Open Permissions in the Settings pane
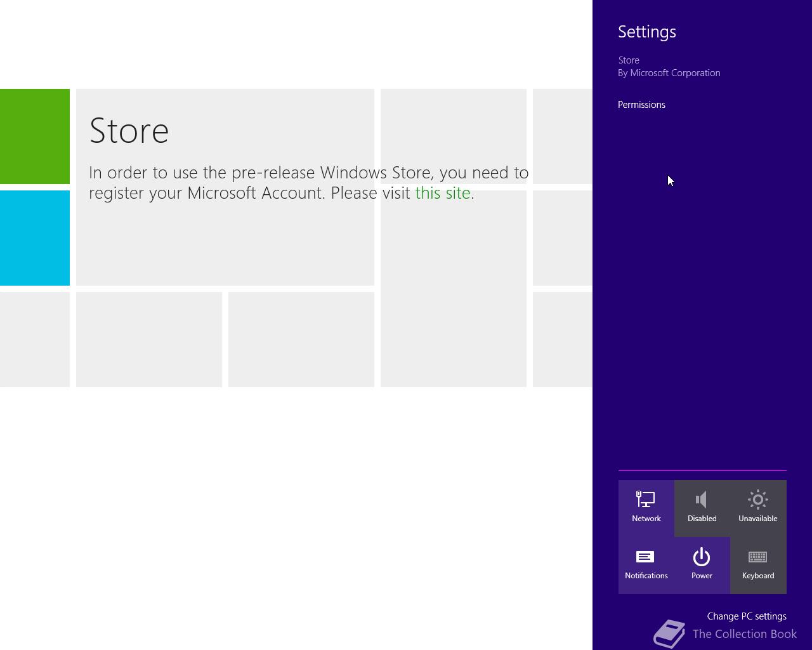Viewport: 812px width, 650px height. click(x=641, y=105)
